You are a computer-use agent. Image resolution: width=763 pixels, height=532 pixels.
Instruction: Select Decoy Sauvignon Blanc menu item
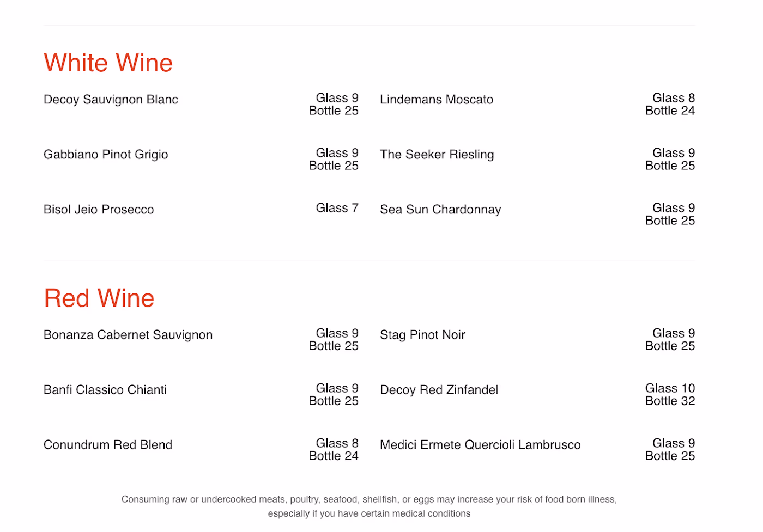coord(111,100)
